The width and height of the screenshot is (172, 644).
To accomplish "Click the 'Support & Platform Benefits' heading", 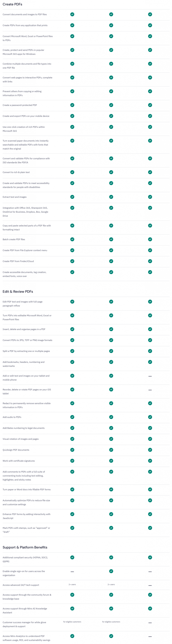I will 25,547.
